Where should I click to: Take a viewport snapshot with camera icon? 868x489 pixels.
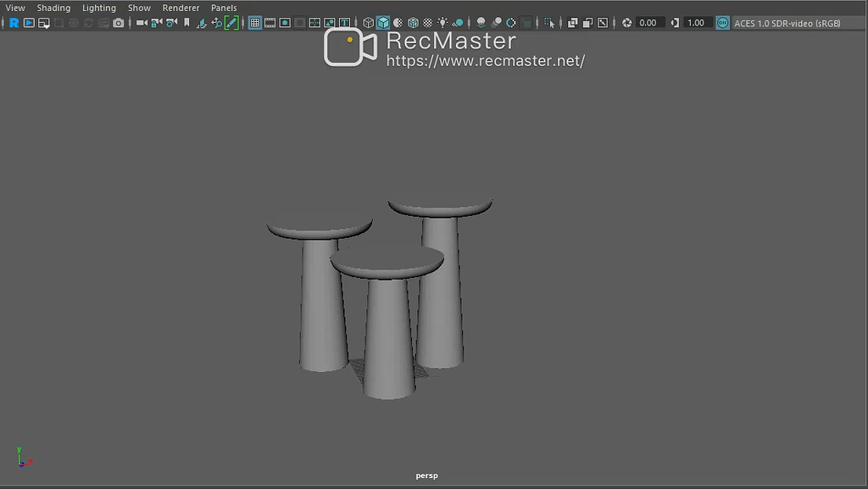click(119, 23)
